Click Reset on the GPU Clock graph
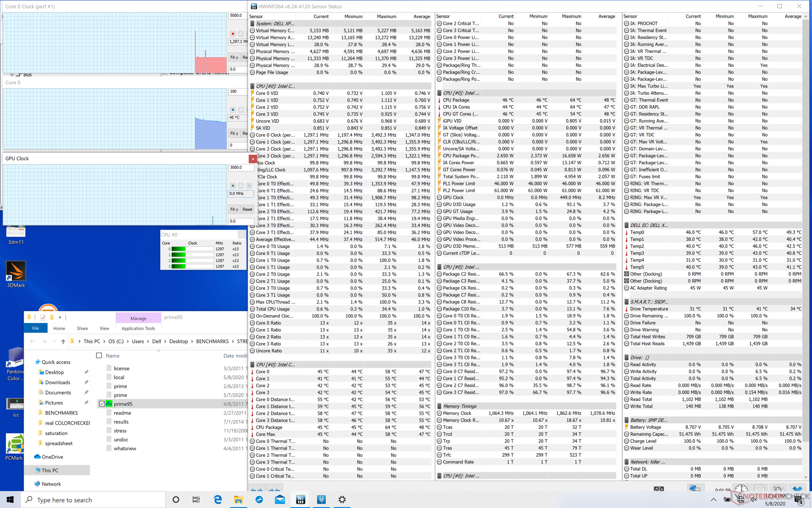This screenshot has width=812, height=508. (x=247, y=209)
